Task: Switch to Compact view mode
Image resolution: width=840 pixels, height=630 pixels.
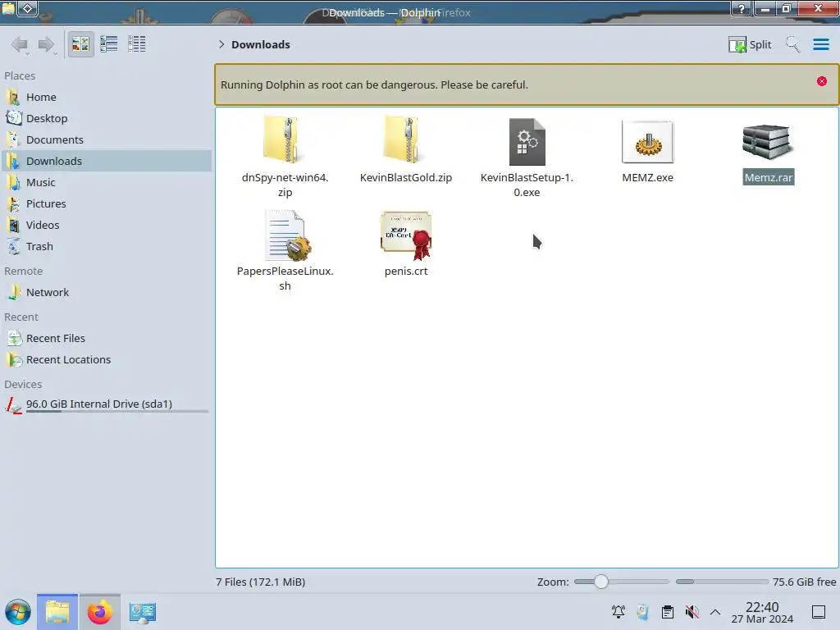Action: 109,44
